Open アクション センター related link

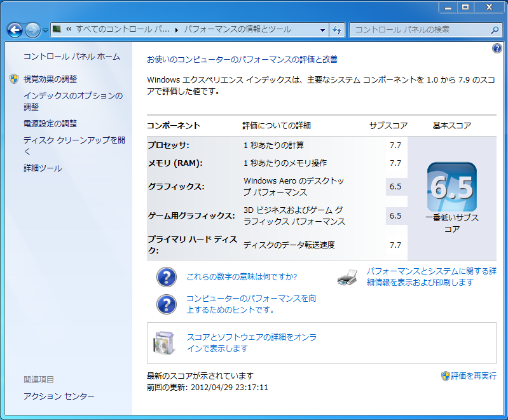[58, 396]
